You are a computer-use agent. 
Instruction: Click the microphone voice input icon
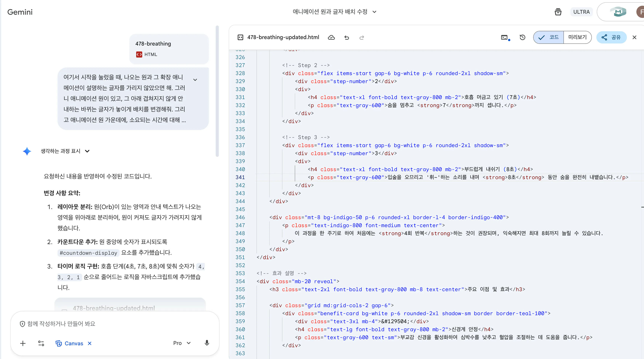point(207,343)
